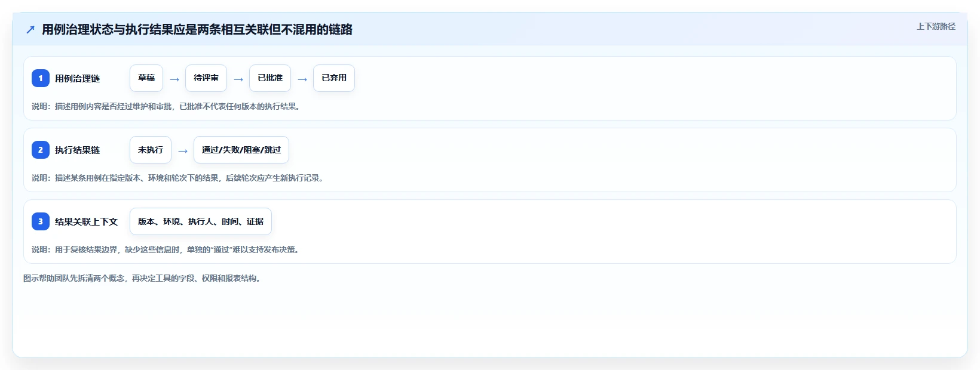
Task: Click the note starting 说明：描述用例内容是否经过维护
Action: (167, 106)
